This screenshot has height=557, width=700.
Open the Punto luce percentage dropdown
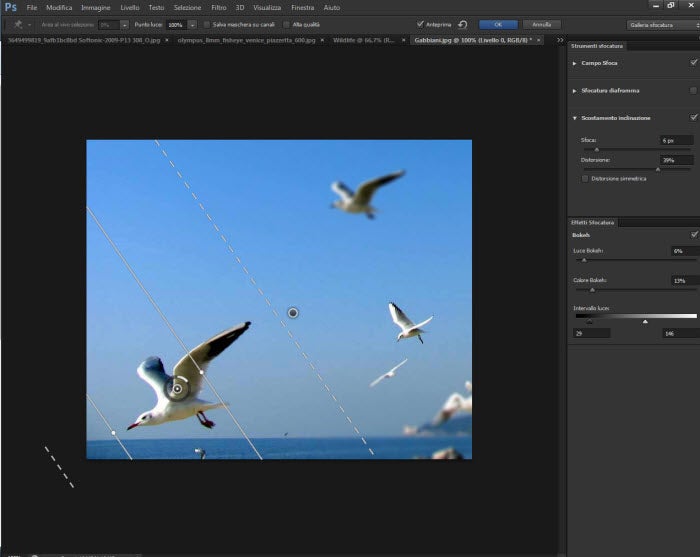click(191, 23)
